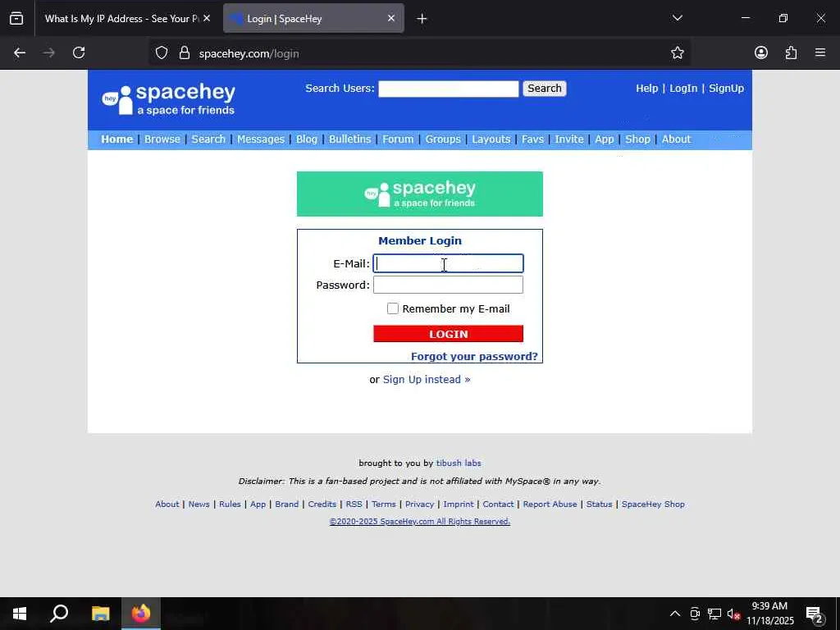Viewport: 840px width, 630px height.
Task: Open Favs in navigation bar
Action: (x=532, y=139)
